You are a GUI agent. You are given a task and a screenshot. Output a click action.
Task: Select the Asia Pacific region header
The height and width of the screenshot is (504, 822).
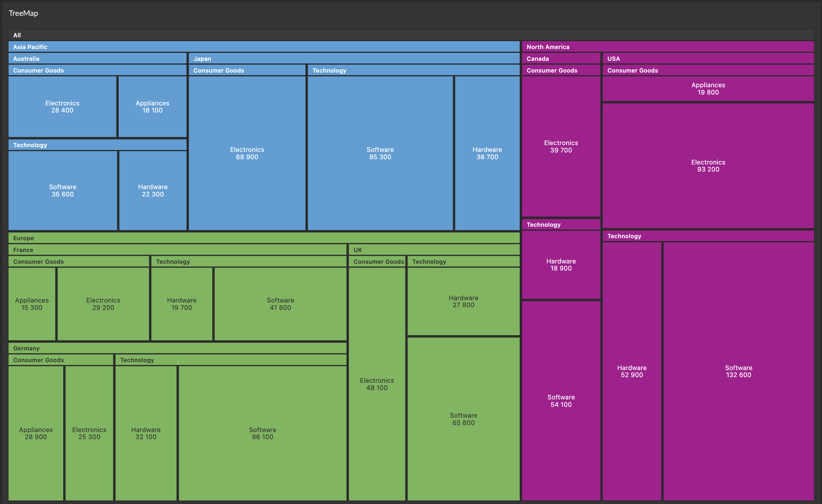pos(30,47)
